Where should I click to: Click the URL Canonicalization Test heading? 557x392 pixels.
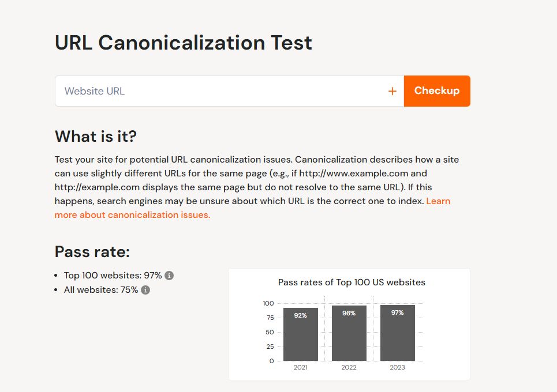coord(183,43)
